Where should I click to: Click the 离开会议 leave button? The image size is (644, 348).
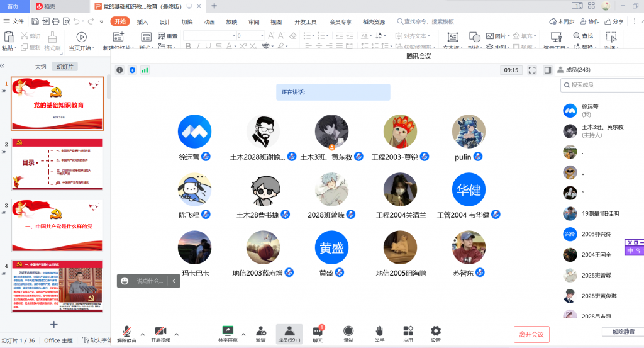click(x=531, y=334)
